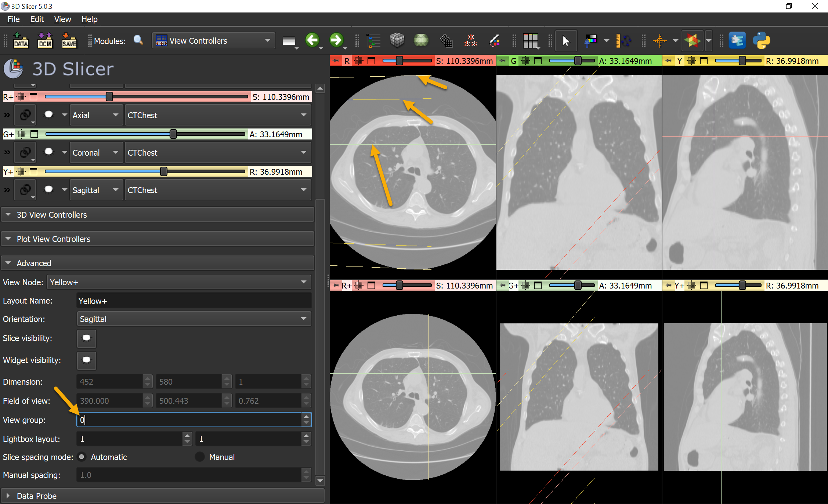Viewport: 828px width, 504px height.
Task: Toggle visibility eye in Sagittal row
Action: click(x=48, y=189)
